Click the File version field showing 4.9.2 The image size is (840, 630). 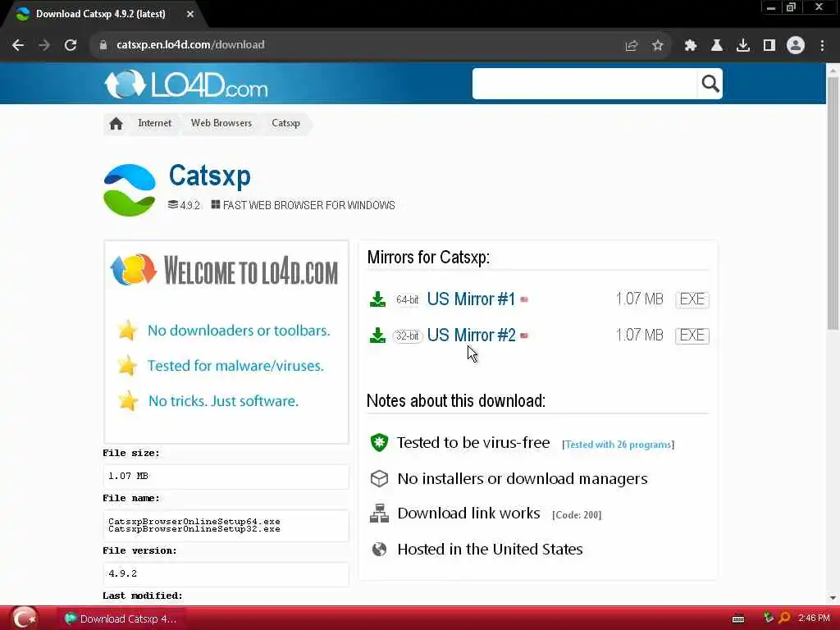226,574
